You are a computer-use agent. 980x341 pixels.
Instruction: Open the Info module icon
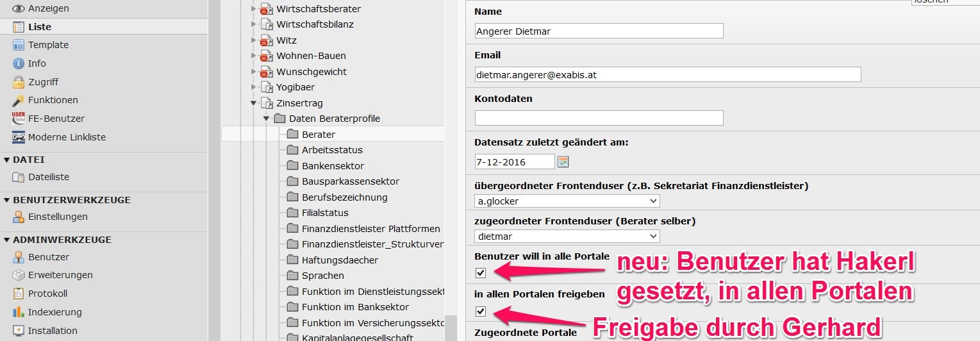[x=18, y=63]
